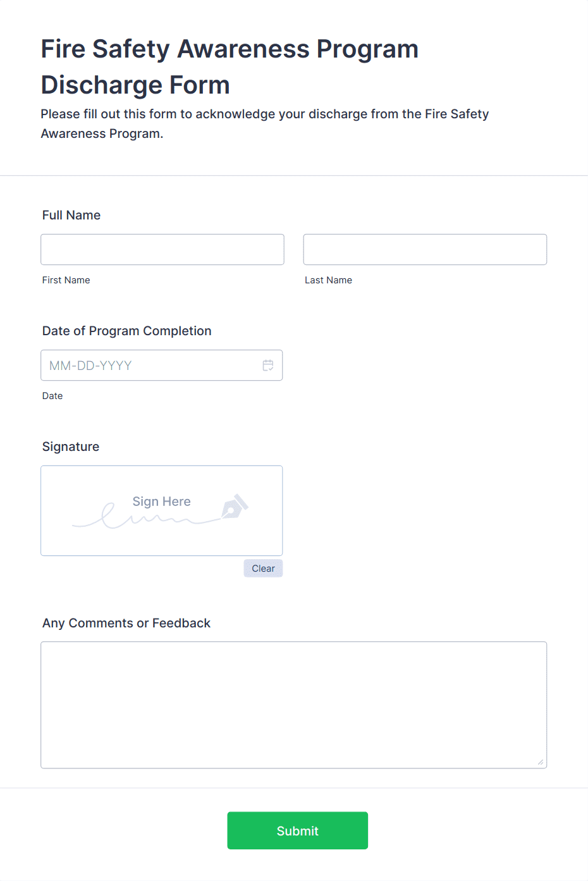Click the Full Name field label
This screenshot has height=881, width=588.
coord(71,215)
